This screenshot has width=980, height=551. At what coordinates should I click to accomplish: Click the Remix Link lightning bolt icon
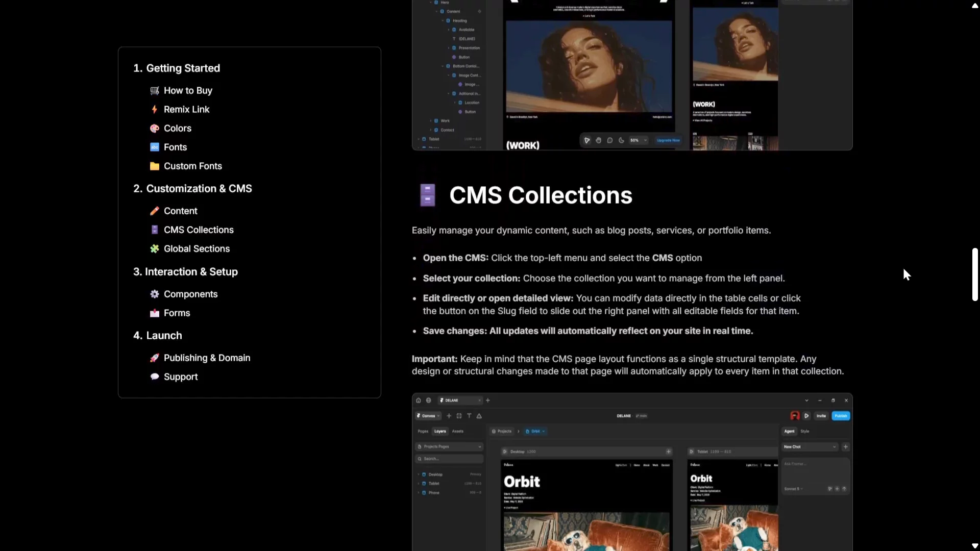tap(155, 110)
